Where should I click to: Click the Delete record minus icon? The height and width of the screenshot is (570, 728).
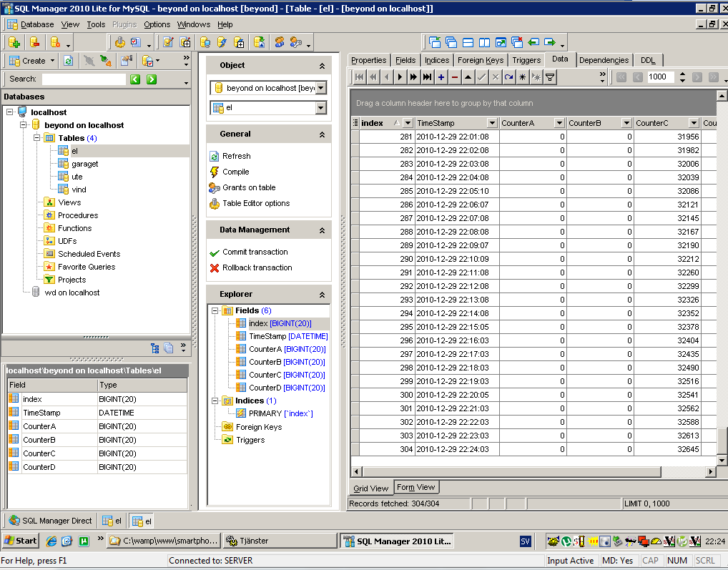pos(454,77)
